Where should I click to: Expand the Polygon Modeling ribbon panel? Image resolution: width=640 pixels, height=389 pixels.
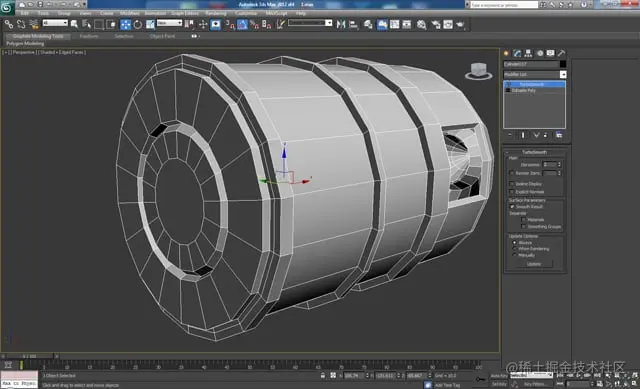pos(25,44)
